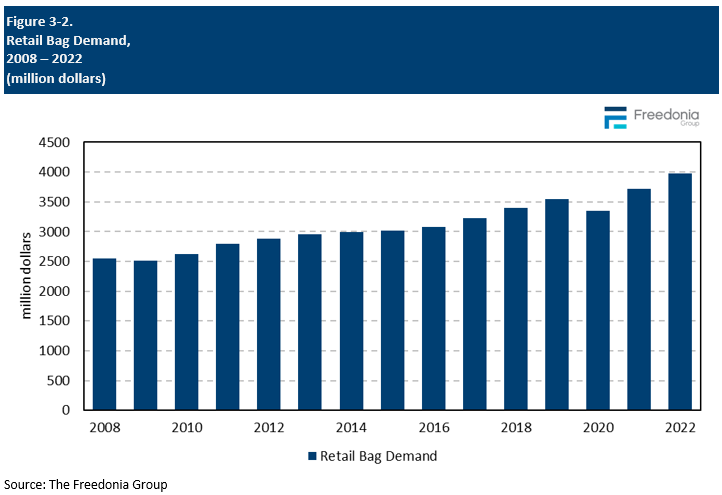Click the 2000 y-axis label
722x495 pixels.
54,291
